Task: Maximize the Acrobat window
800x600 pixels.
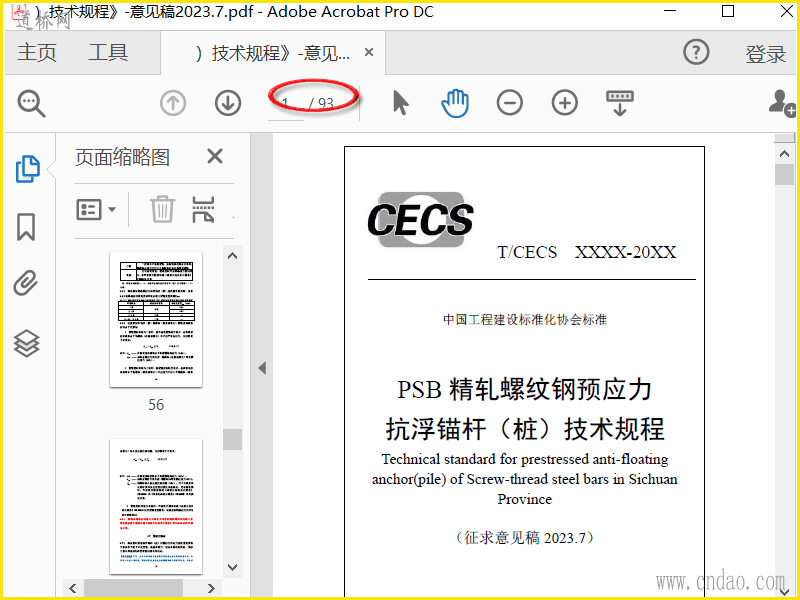Action: (728, 11)
